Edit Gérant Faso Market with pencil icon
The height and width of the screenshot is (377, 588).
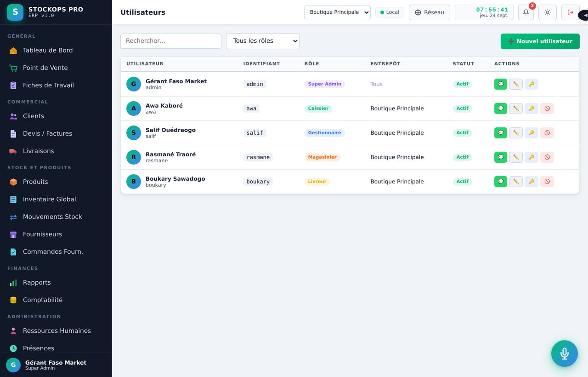pos(516,84)
